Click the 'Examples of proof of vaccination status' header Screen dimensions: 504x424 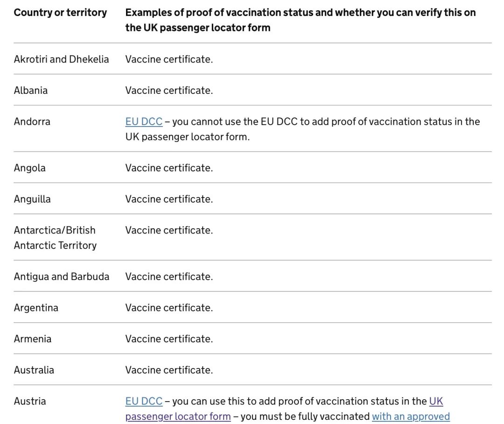pyautogui.click(x=301, y=20)
